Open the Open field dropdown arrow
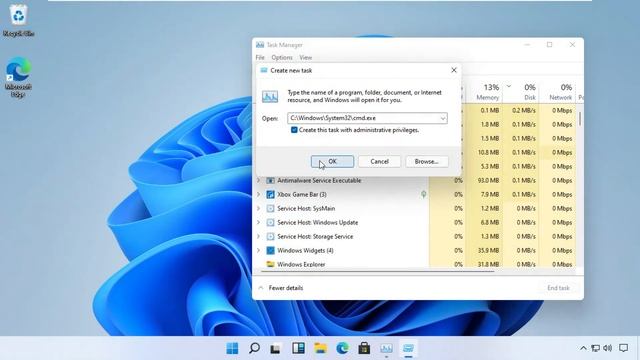This screenshot has height=360, width=640. tap(442, 118)
